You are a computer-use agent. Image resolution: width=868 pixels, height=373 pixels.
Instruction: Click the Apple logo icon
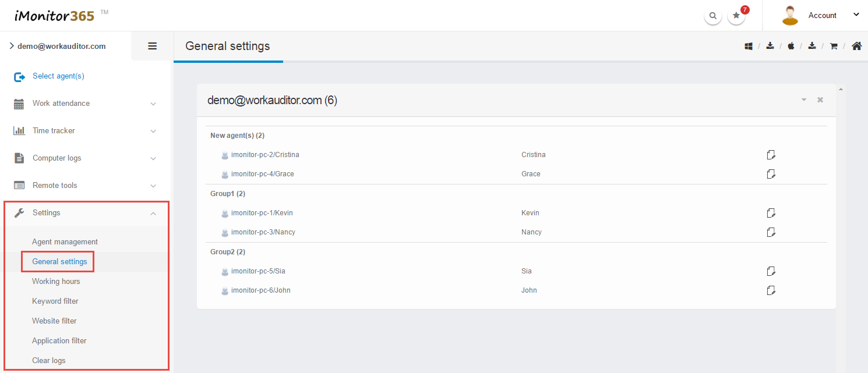791,46
